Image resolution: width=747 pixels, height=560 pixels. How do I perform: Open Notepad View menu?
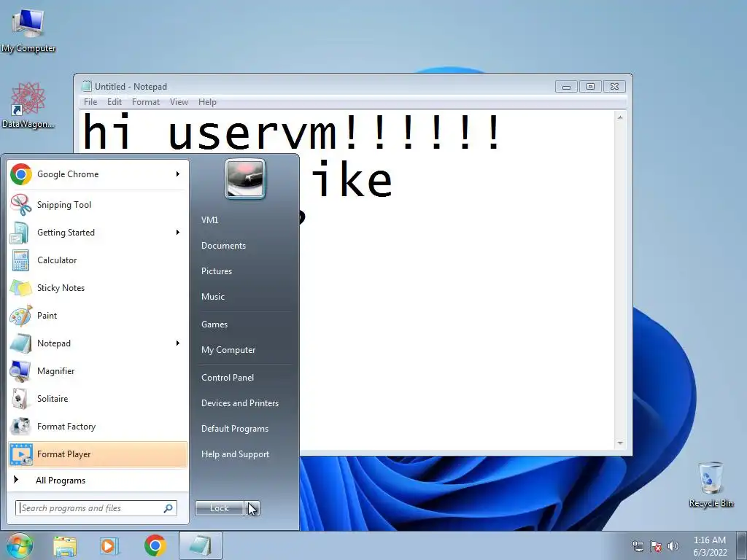pos(179,102)
